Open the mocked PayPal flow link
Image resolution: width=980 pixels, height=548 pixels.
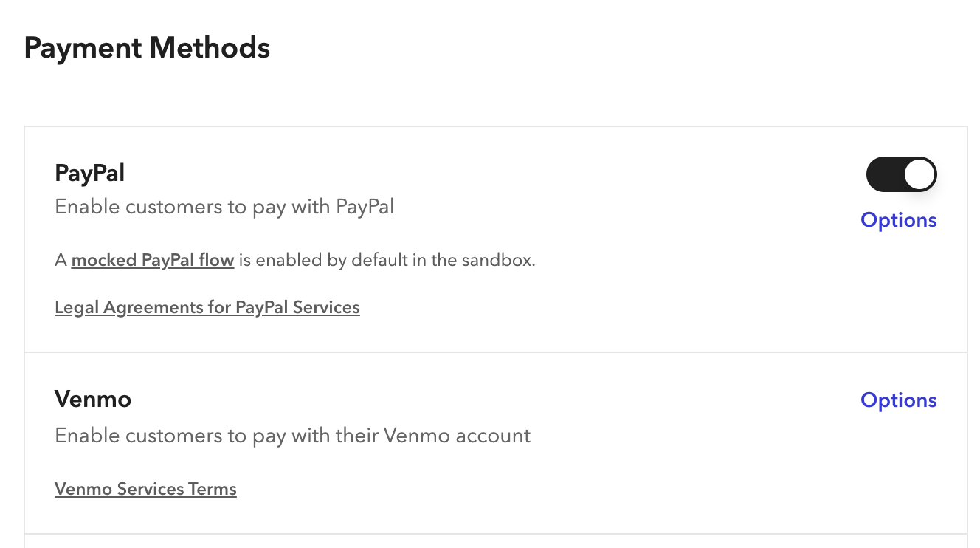pyautogui.click(x=153, y=260)
